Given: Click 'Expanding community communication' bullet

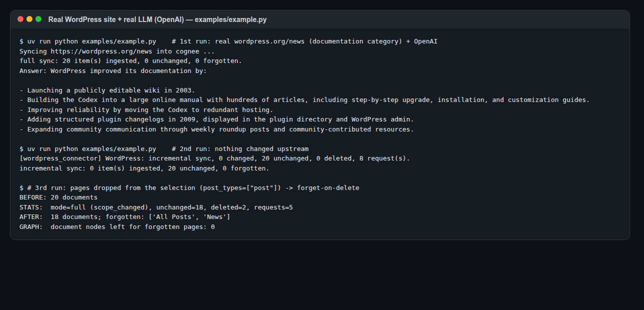Looking at the screenshot, I should [x=217, y=129].
